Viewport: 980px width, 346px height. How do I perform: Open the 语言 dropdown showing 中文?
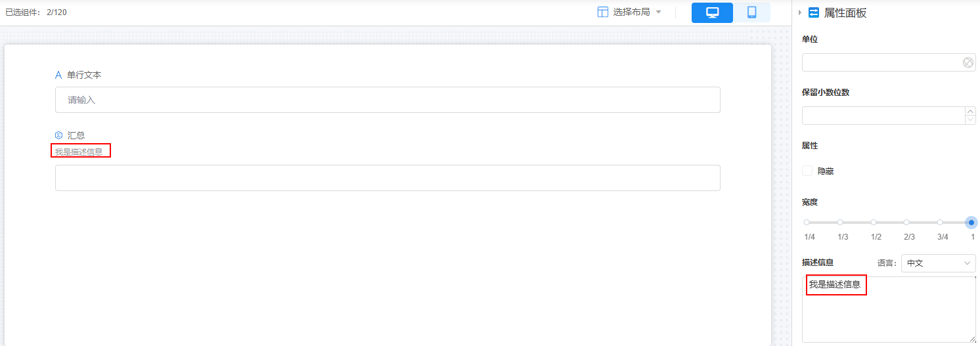[x=938, y=263]
